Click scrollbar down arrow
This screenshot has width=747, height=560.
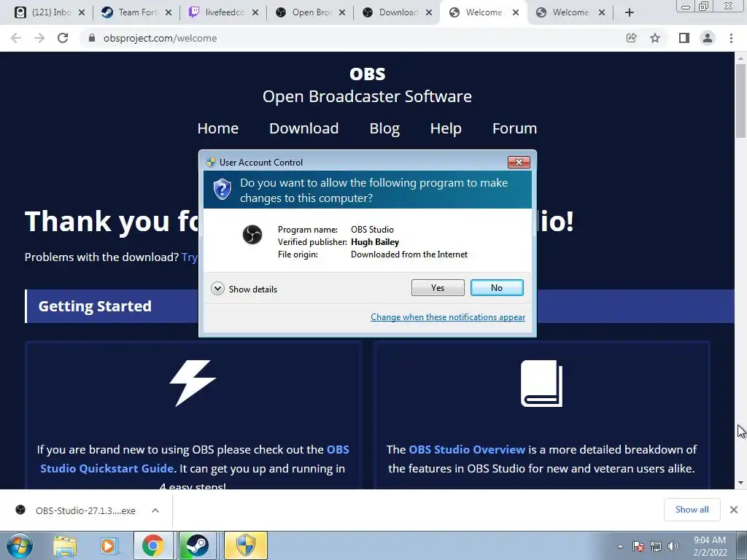(740, 483)
